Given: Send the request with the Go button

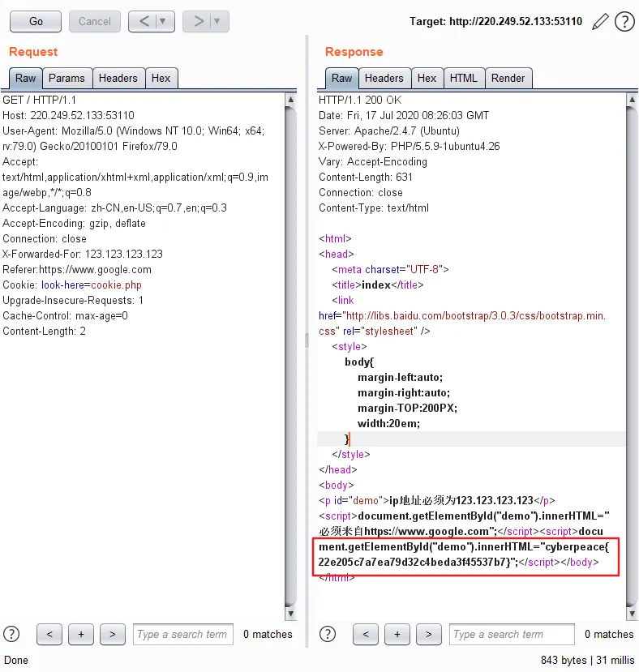Looking at the screenshot, I should (36, 21).
